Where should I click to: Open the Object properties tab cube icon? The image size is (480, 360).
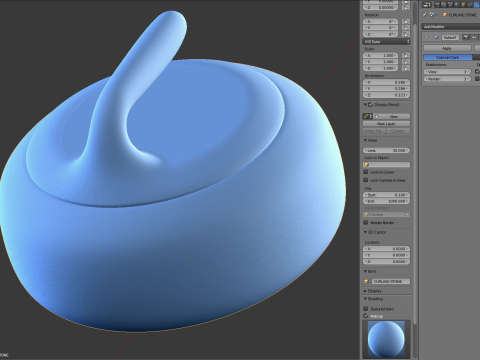tap(463, 4)
